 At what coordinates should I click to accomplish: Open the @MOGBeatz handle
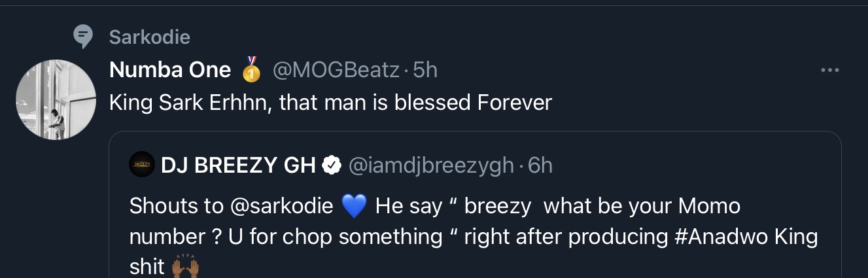336,70
